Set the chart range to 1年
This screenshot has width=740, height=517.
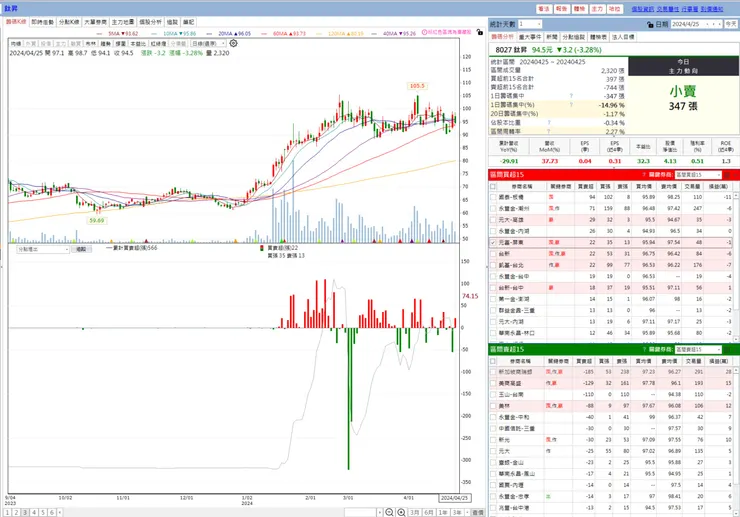tap(443, 512)
